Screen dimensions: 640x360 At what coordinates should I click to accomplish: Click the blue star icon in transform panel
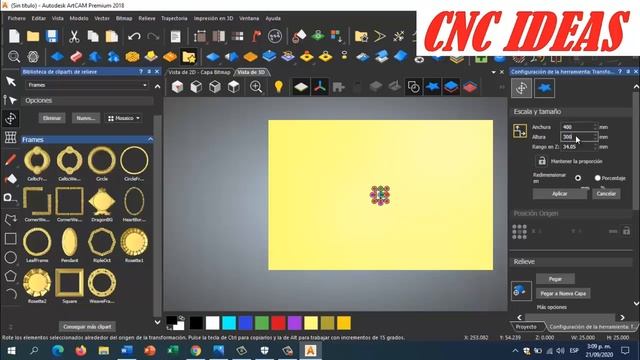click(x=544, y=88)
